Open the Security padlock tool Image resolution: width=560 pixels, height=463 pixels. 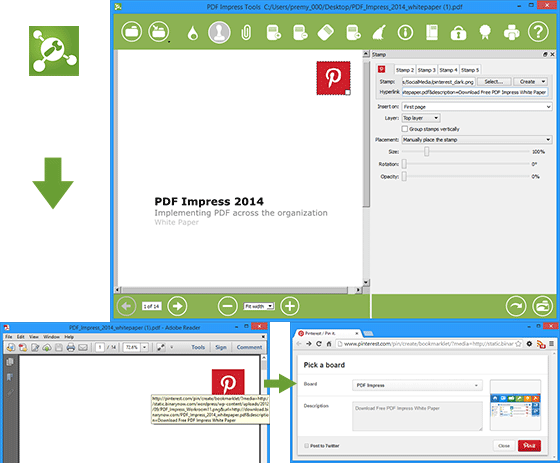(458, 33)
